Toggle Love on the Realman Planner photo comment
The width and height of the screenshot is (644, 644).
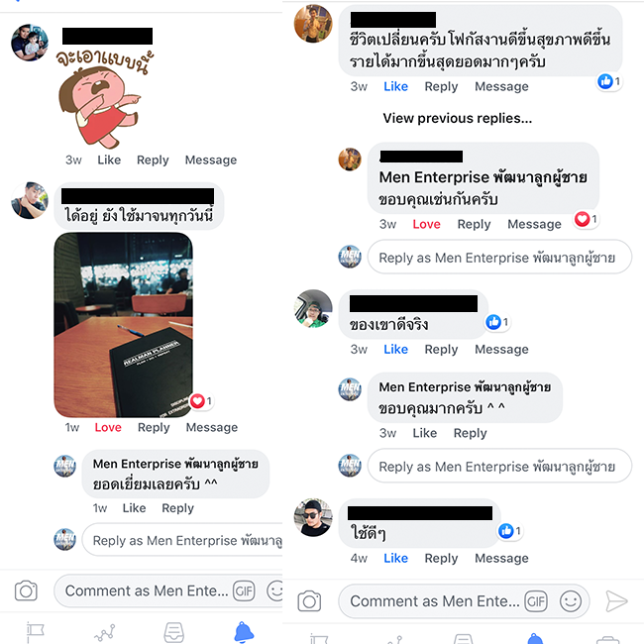click(108, 428)
